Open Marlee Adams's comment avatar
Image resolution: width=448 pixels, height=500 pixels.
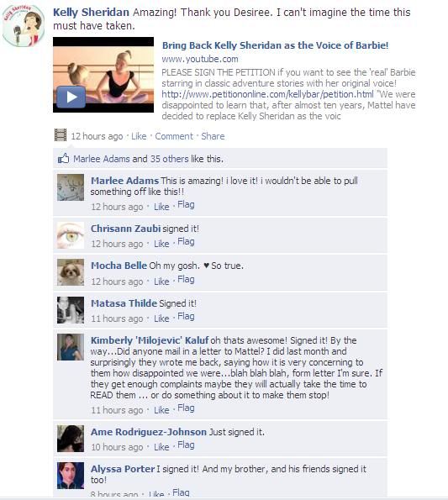[x=71, y=187]
